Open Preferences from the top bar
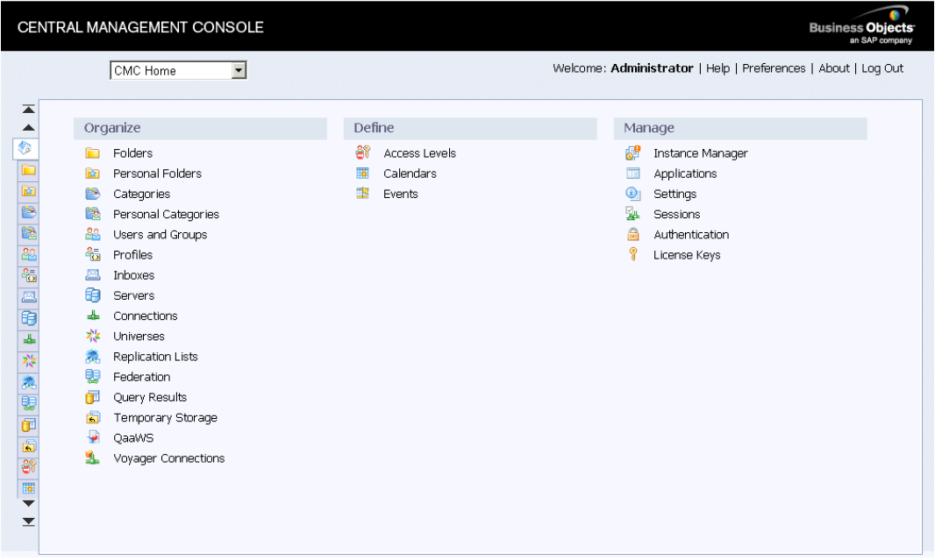 [x=774, y=67]
